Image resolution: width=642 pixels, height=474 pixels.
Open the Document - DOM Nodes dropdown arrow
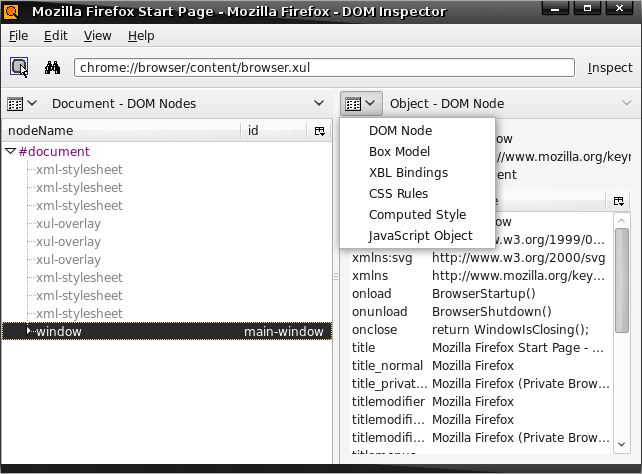(319, 103)
